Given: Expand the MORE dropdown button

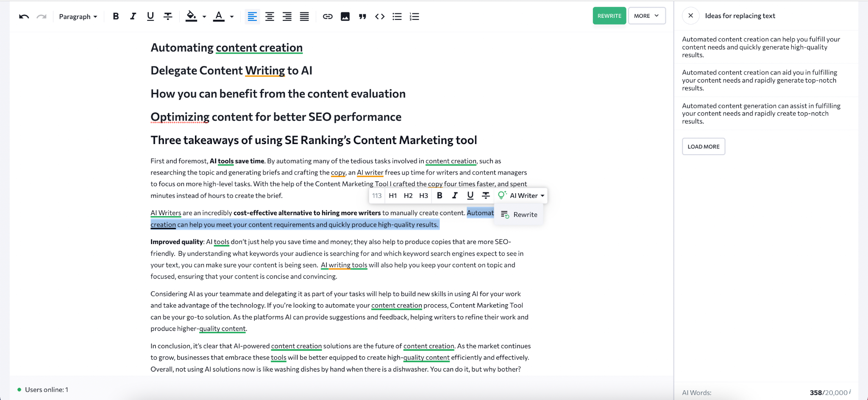Looking at the screenshot, I should [x=646, y=16].
